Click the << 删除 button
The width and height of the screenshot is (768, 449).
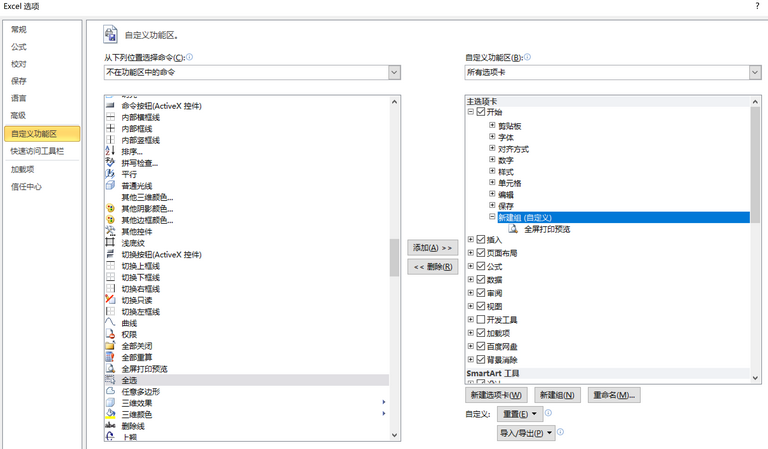pos(432,267)
